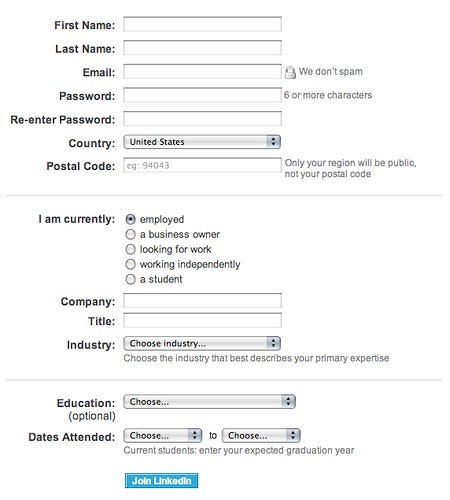Open the Country dropdown showing United States

coord(202,142)
